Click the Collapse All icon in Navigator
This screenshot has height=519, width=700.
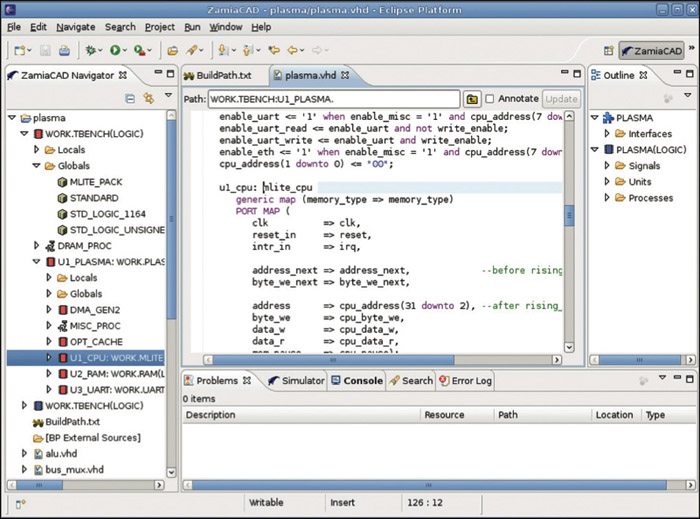130,97
